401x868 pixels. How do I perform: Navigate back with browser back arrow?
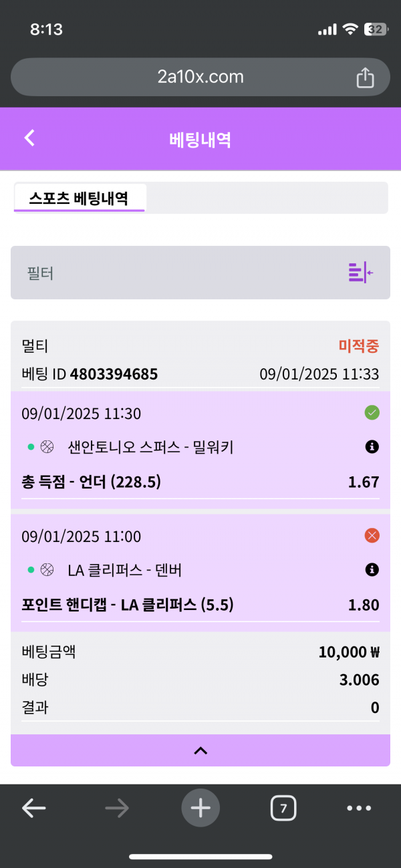pos(34,809)
